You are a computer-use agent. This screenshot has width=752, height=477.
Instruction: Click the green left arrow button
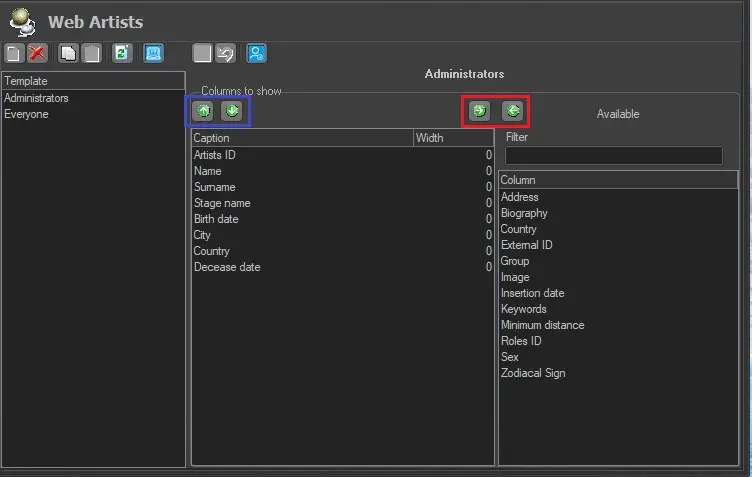[x=512, y=110]
